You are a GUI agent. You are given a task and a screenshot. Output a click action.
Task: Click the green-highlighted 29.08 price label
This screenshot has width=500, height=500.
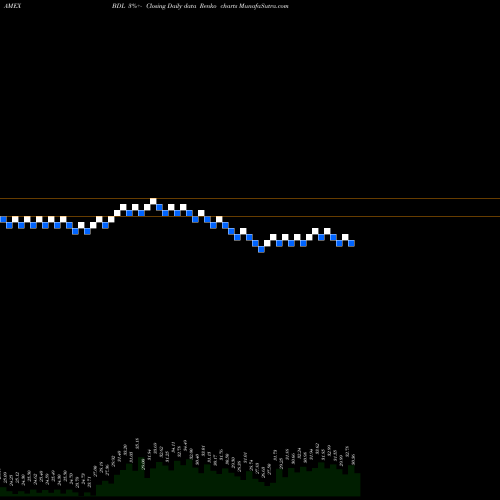point(143,464)
